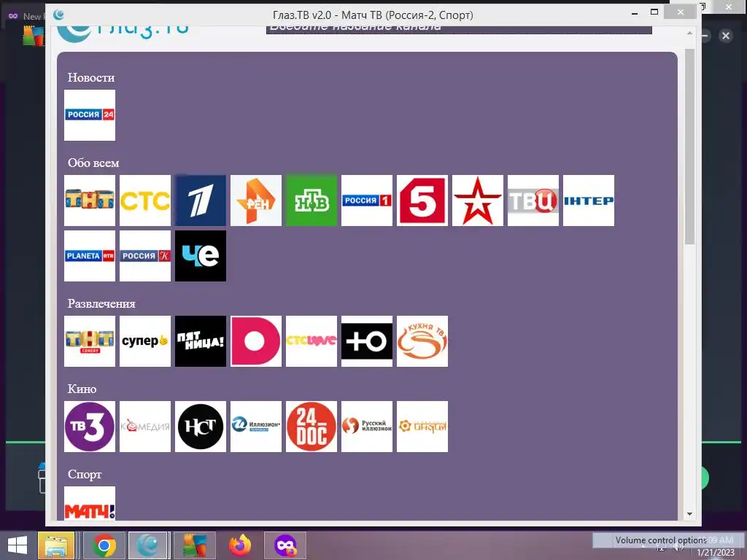Open the Русский иллюзион channel
This screenshot has width=747, height=560.
(x=367, y=427)
